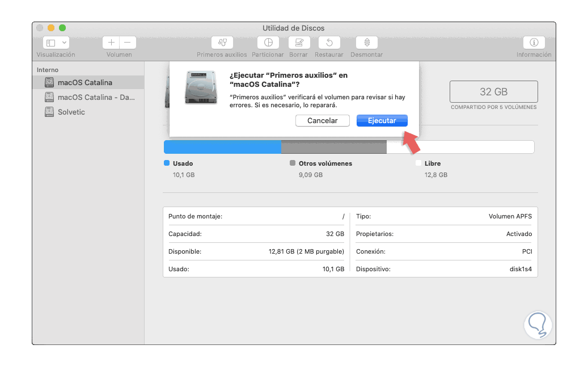Click the green zoom window button
Screen dimensions: 588x387
tap(62, 28)
